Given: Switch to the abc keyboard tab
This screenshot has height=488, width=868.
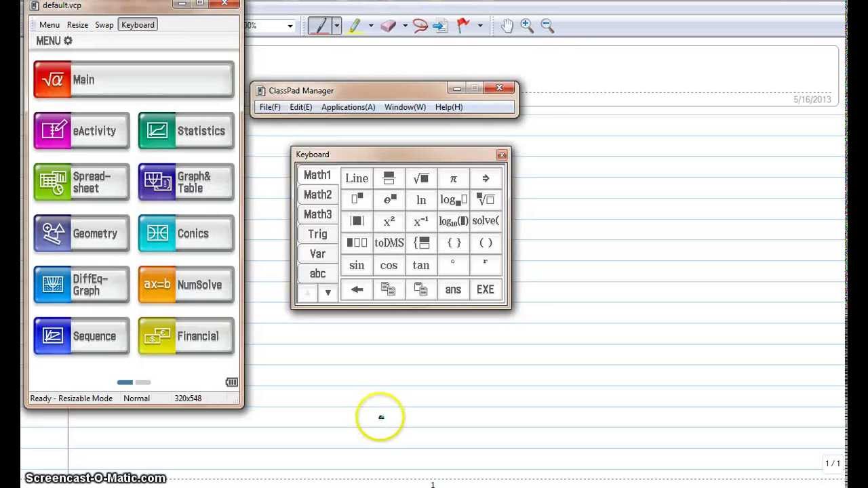Looking at the screenshot, I should (x=317, y=273).
